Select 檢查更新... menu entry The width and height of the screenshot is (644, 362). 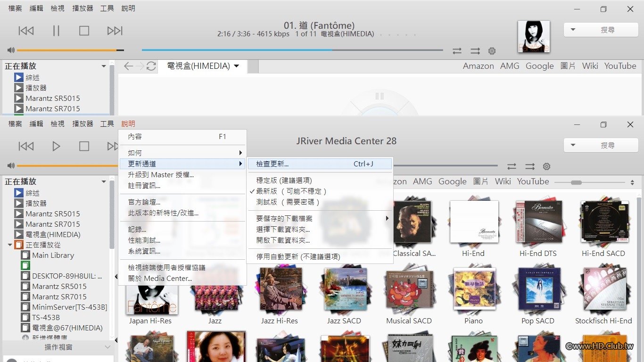tap(320, 164)
